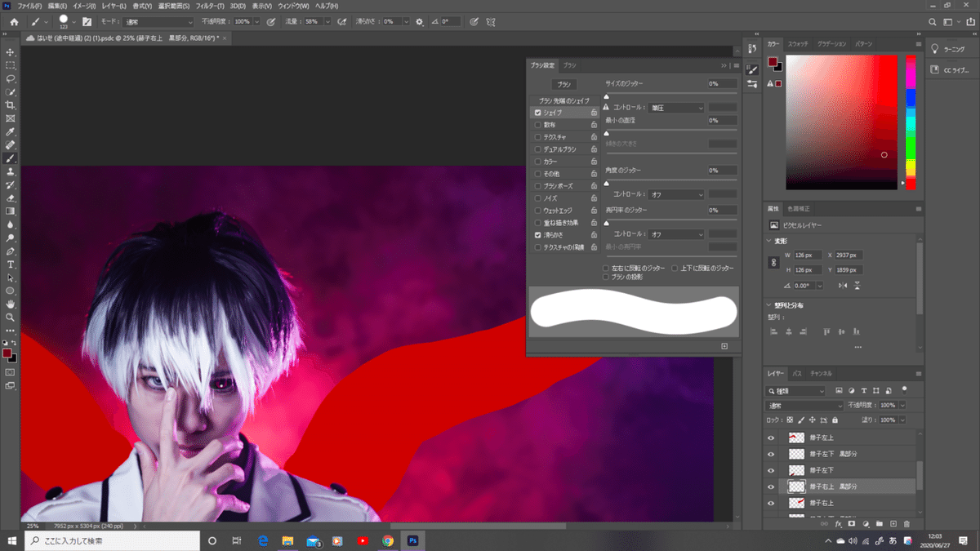
Task: Open layer blend mode 通常 dropdown
Action: tap(806, 405)
